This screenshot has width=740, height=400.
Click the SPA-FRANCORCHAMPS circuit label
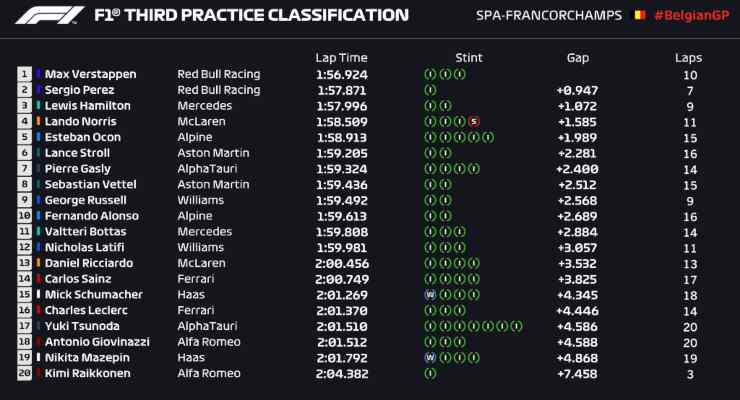[x=549, y=16]
